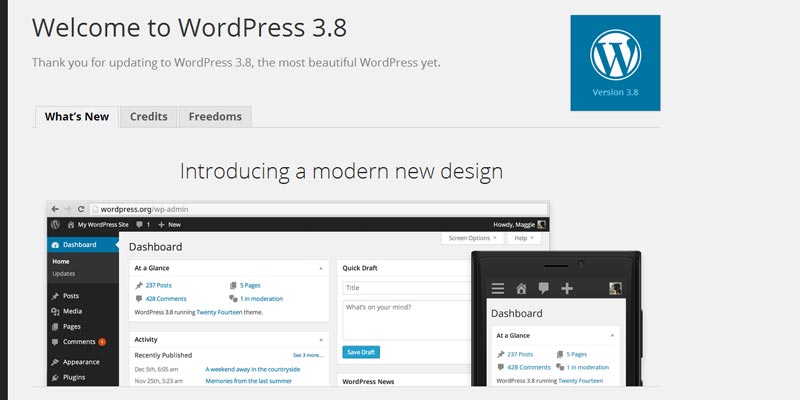Screen dimensions: 800x400
Task: Click the Posts pushpin icon in the sidebar
Action: point(54,296)
